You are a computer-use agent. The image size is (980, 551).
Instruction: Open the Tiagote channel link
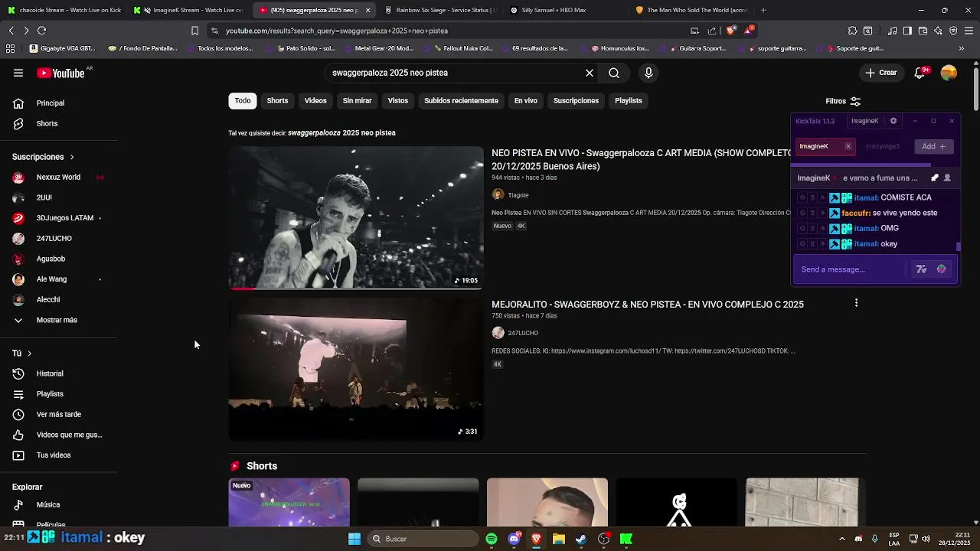[x=518, y=195]
